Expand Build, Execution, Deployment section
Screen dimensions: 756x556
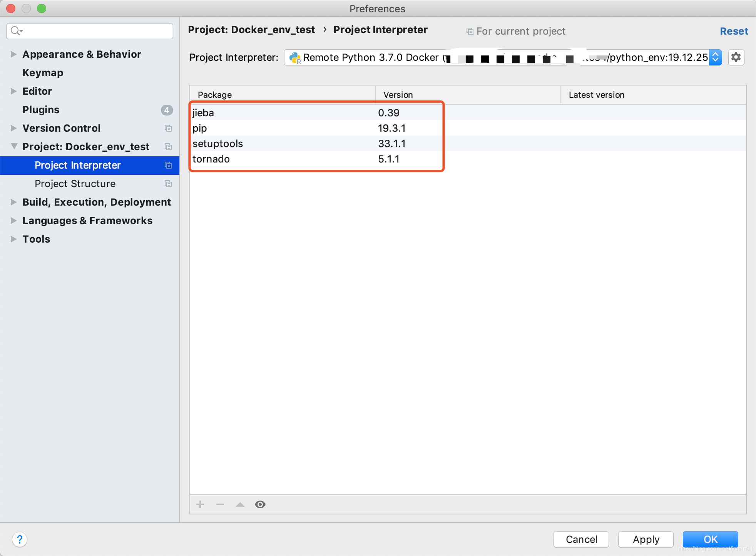pyautogui.click(x=13, y=202)
